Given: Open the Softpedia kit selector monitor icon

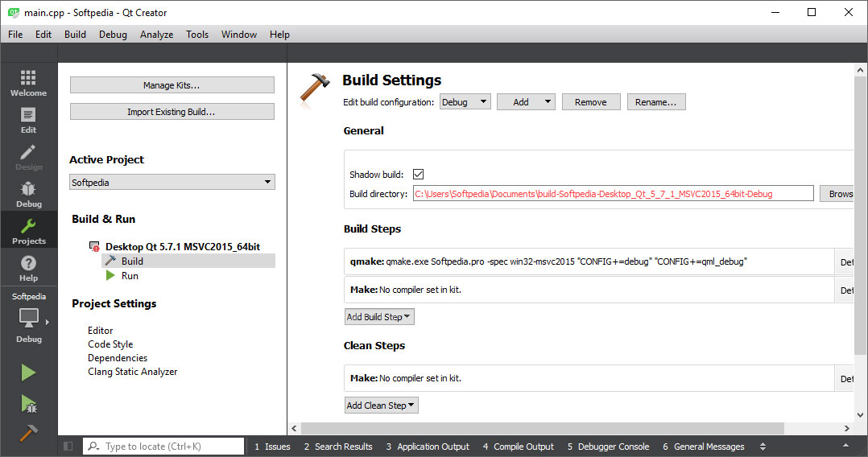Looking at the screenshot, I should point(28,319).
